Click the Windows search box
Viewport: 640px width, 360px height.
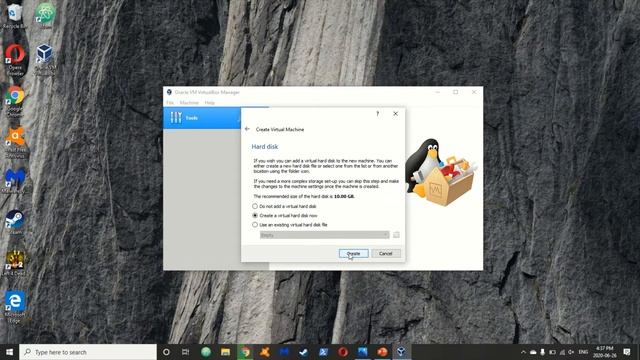coord(88,352)
